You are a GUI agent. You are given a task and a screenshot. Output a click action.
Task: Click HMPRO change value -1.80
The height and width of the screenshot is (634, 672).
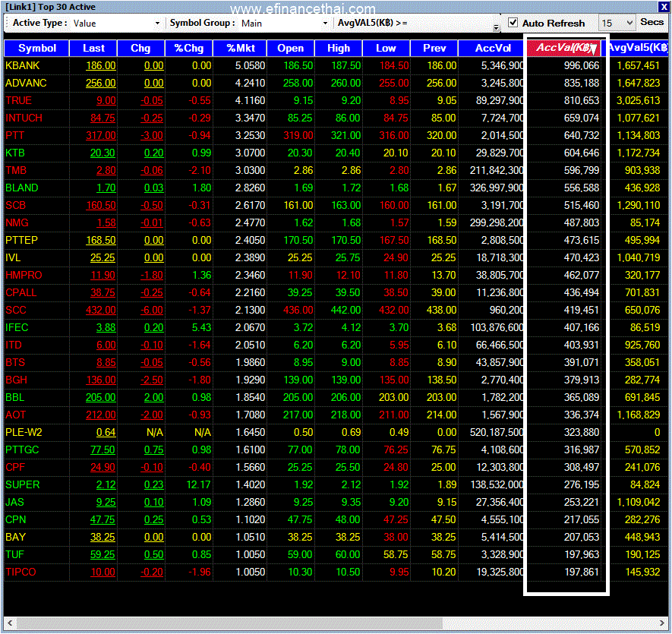pos(152,275)
